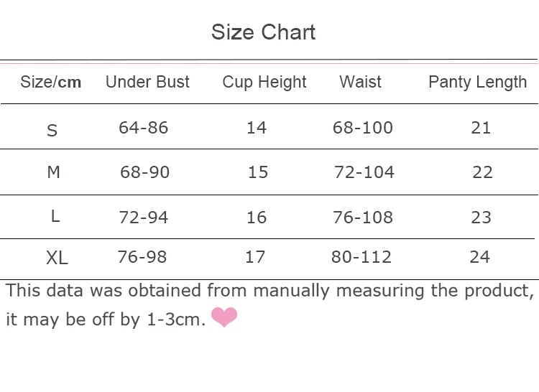Click the S size row label

click(x=52, y=131)
